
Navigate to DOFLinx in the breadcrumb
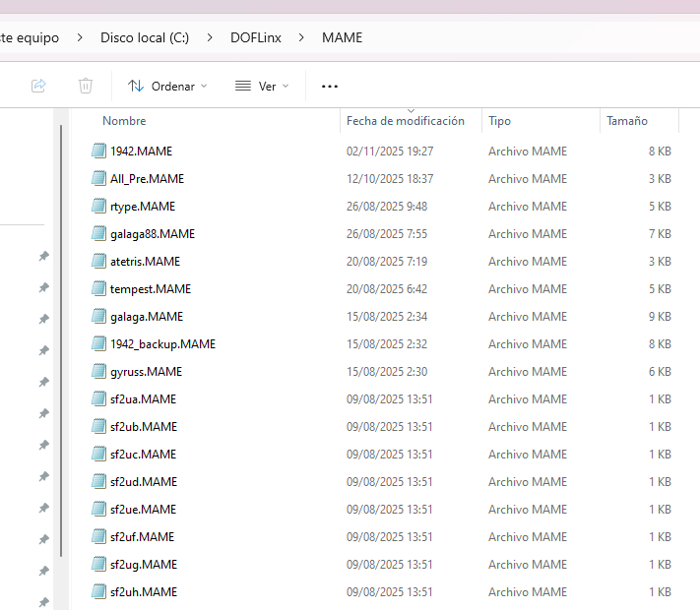257,38
